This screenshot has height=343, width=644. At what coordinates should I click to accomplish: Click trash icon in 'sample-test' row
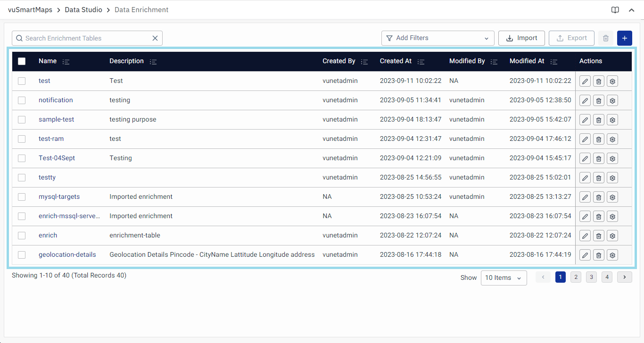(598, 120)
